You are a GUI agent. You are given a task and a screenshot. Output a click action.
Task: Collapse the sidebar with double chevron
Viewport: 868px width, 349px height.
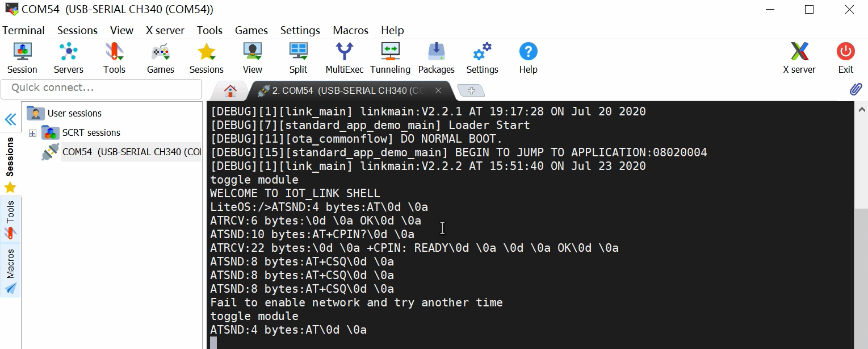pos(10,119)
